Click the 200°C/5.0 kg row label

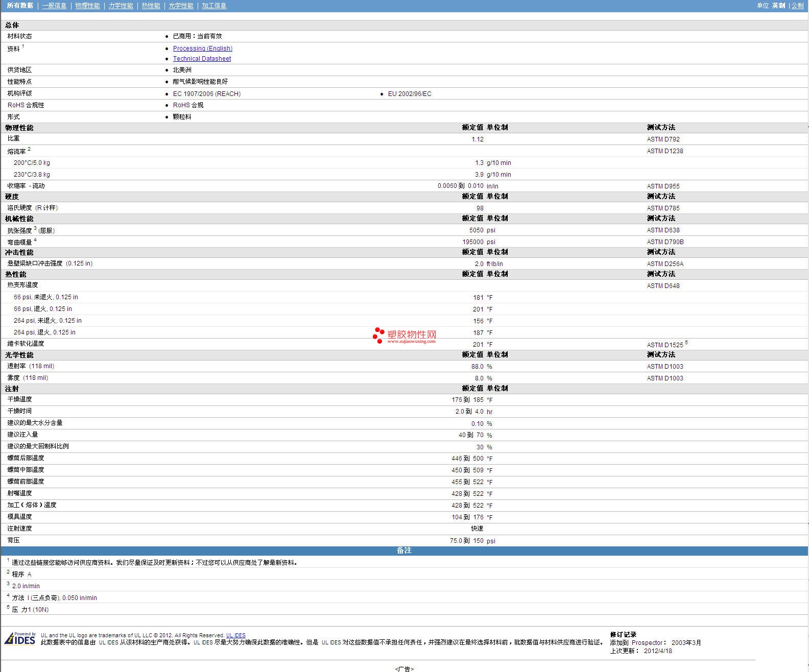32,163
